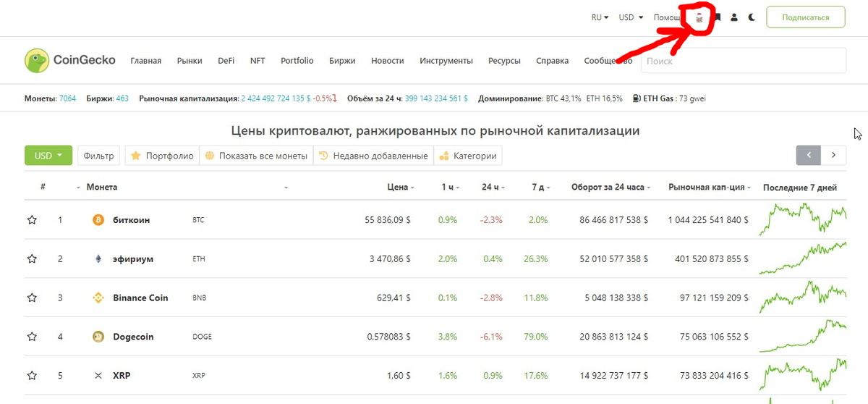Open the DeFi menu item

[x=226, y=61]
